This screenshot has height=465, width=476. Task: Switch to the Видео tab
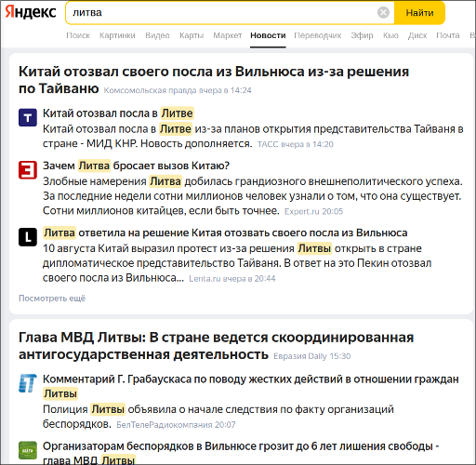[157, 35]
